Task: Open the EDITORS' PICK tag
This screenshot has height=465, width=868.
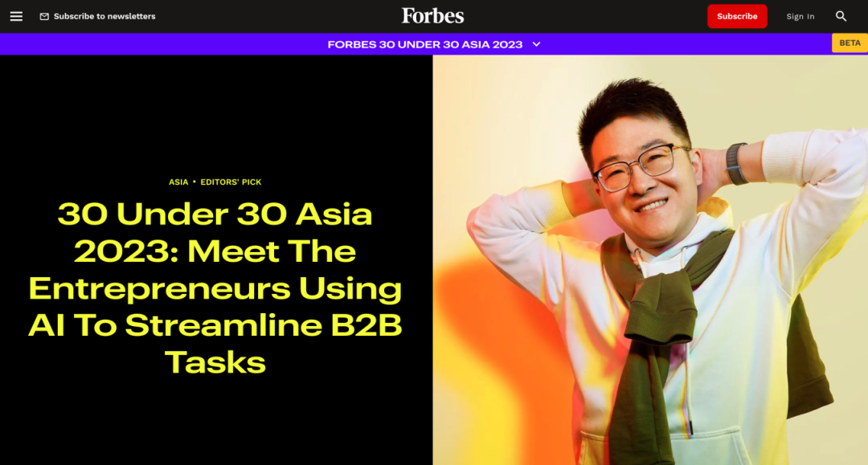Action: pos(231,182)
